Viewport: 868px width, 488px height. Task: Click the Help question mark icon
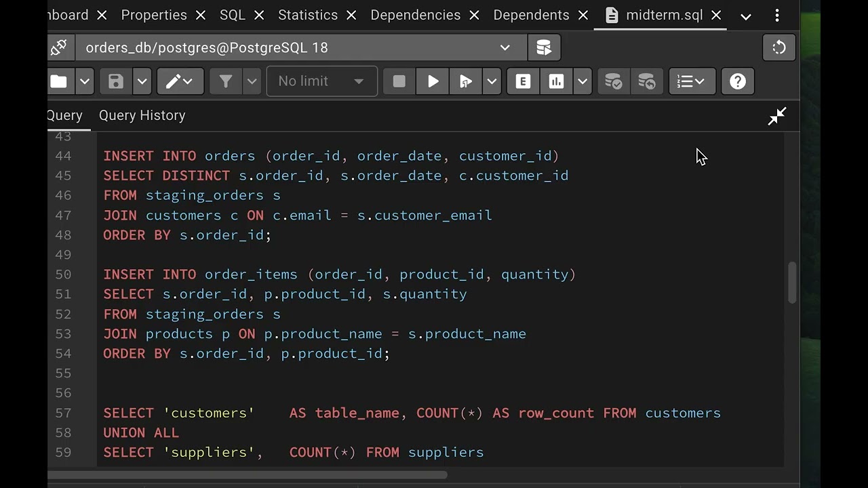pos(738,81)
